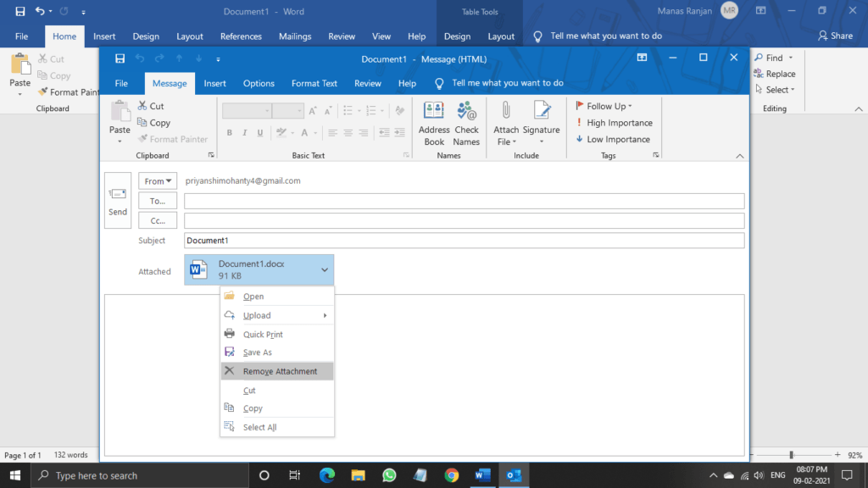Open the Select dropdown in Word's Editing group
The image size is (868, 488).
pos(775,90)
